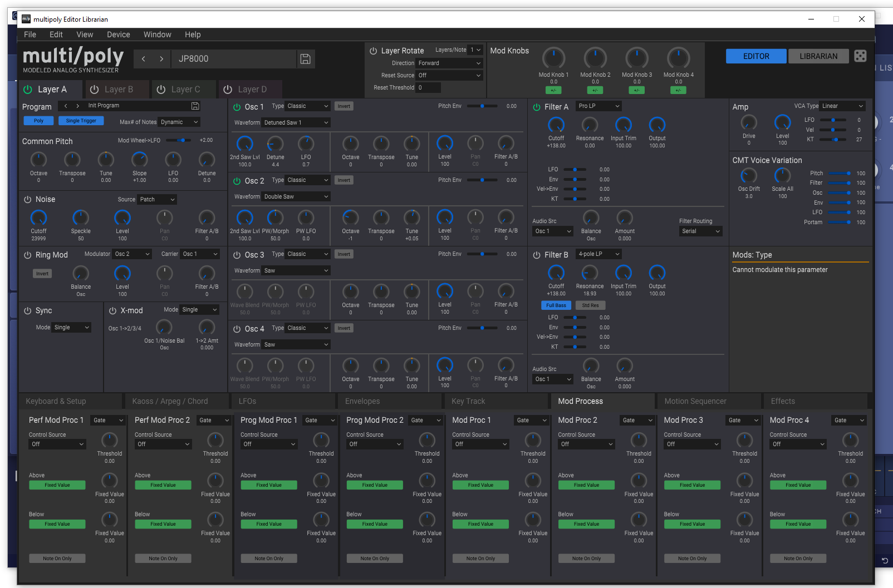The width and height of the screenshot is (893, 588).
Task: Click the Program save icon
Action: tap(195, 106)
